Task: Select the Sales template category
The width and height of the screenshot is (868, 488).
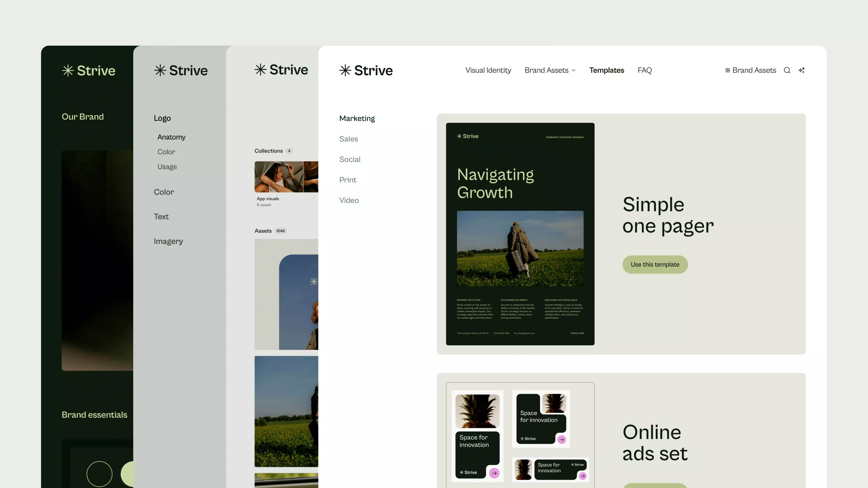Action: [x=348, y=139]
